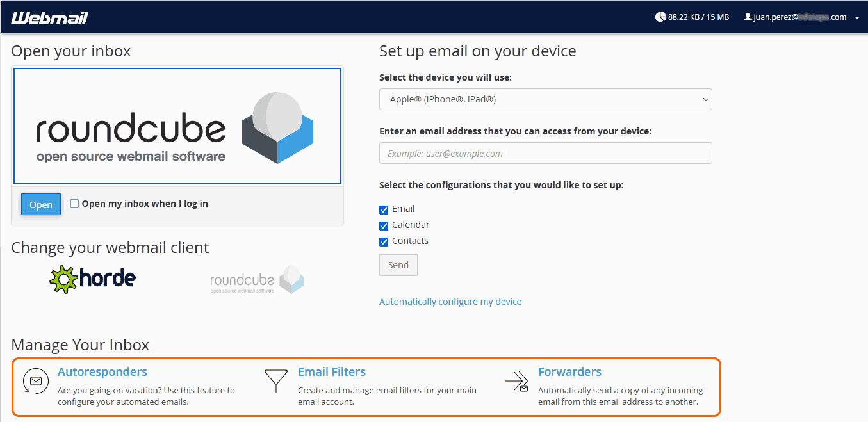
Task: Click Automatically configure my device link
Action: click(450, 302)
